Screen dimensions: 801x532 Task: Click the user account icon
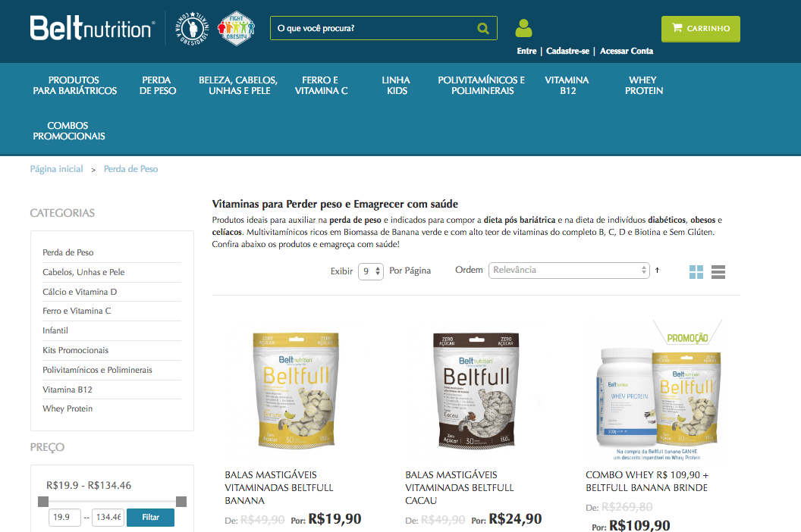[523, 28]
